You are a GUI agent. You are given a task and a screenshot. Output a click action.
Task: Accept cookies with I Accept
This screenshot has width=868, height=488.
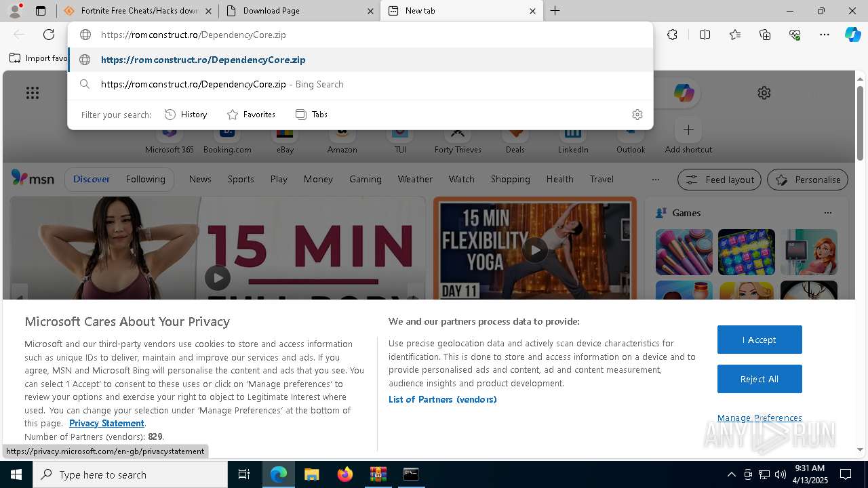pyautogui.click(x=759, y=340)
